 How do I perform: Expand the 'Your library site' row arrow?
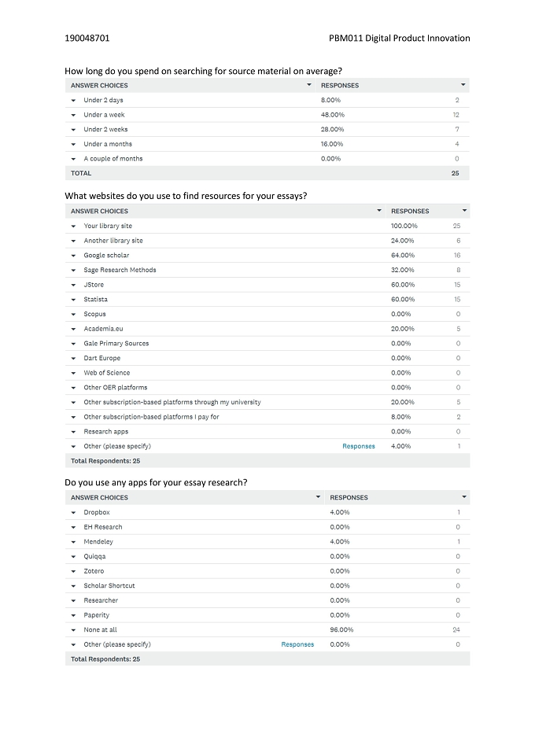tap(73, 226)
